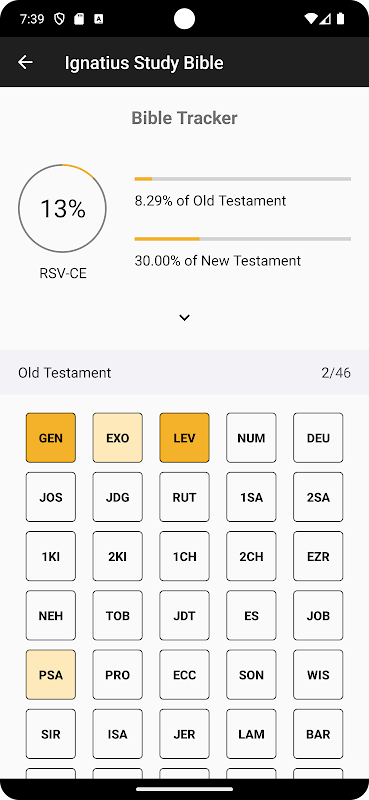Viewport: 369px width, 800px height.
Task: Open the DEU book tile
Action: point(318,438)
